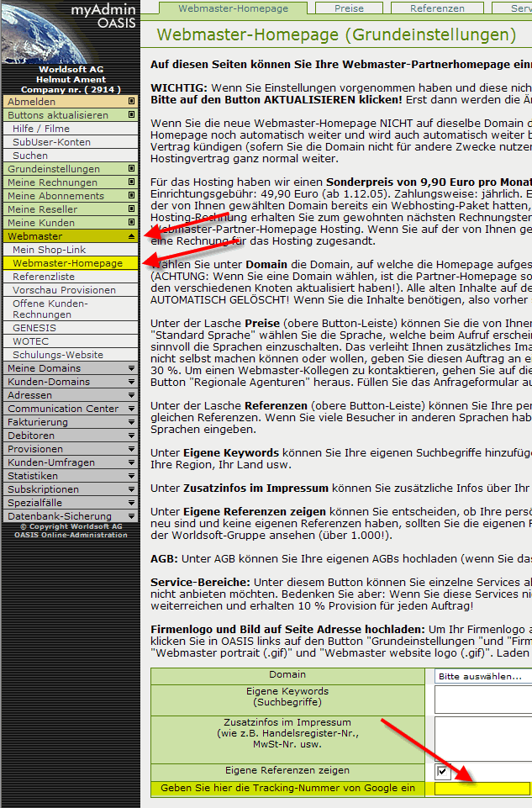
Task: Open the Hilfe / Filme link
Action: click(41, 129)
